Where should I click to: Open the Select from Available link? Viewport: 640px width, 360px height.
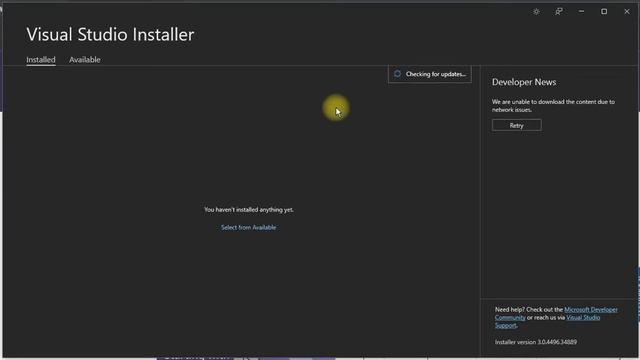[249, 227]
